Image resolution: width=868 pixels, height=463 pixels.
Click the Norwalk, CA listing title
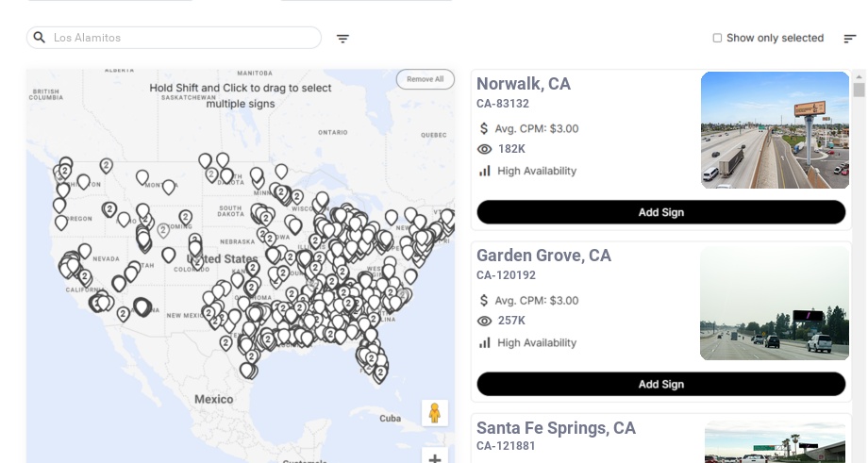tap(524, 84)
